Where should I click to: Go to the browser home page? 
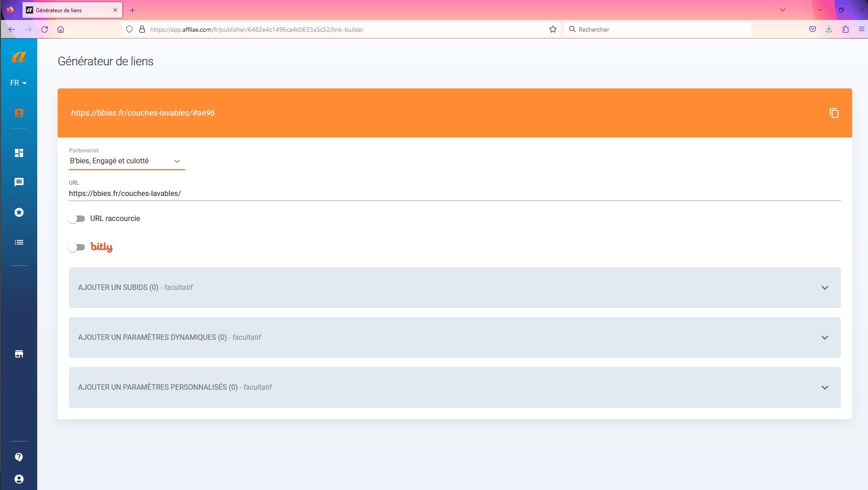(61, 29)
